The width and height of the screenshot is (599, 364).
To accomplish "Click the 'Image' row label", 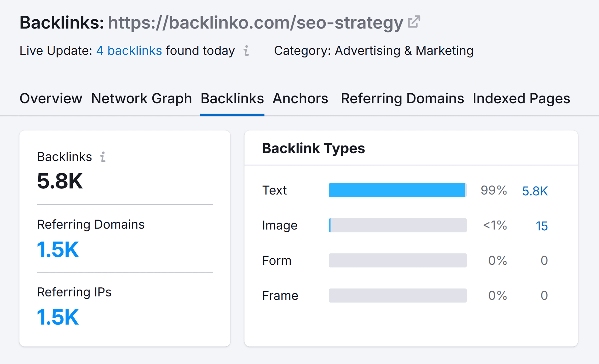I will (280, 226).
